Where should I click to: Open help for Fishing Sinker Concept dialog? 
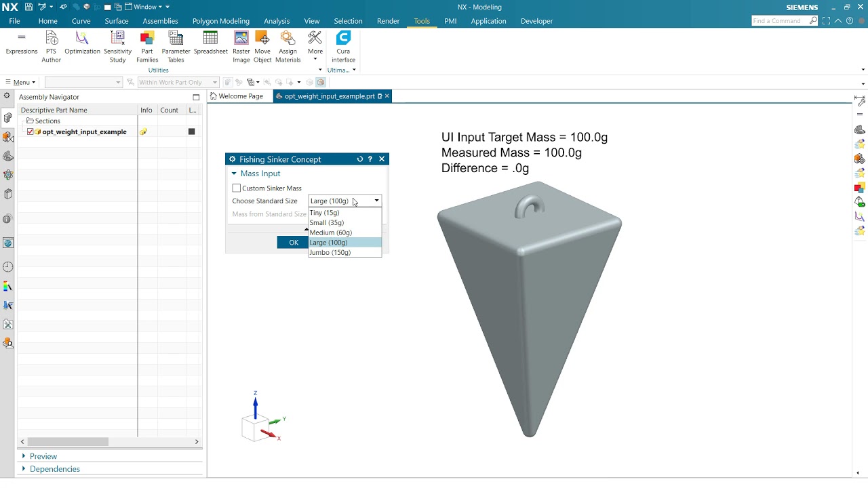point(370,159)
